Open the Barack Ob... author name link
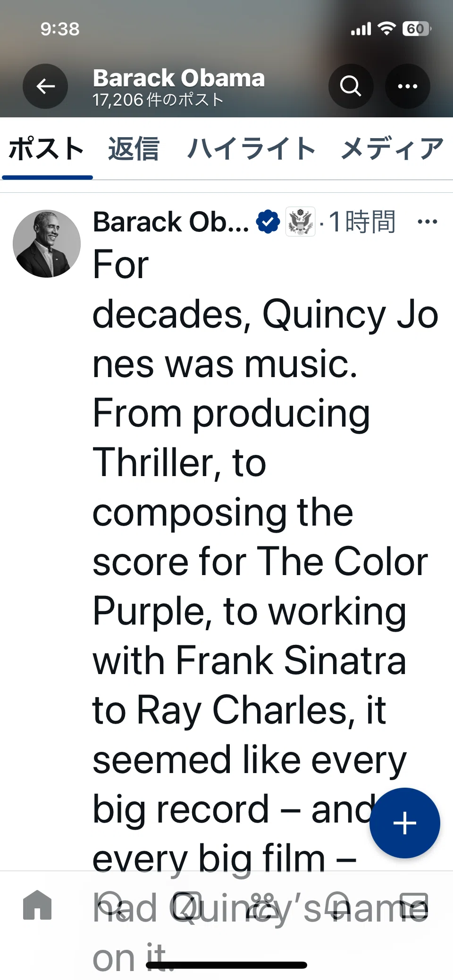This screenshot has width=453, height=980. (x=171, y=222)
